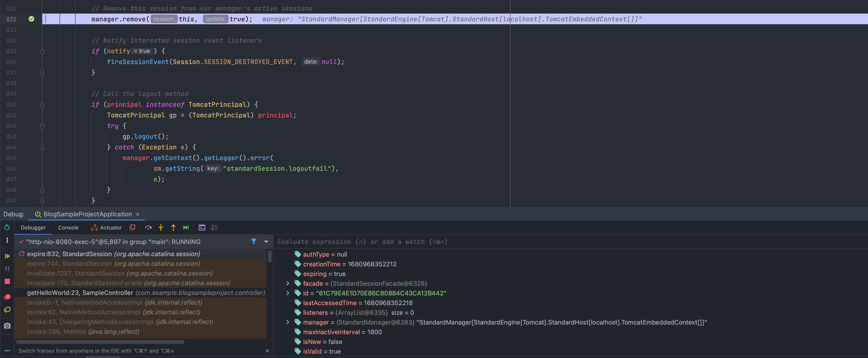Expand the facade variable node
This screenshot has width=868, height=358.
click(287, 284)
